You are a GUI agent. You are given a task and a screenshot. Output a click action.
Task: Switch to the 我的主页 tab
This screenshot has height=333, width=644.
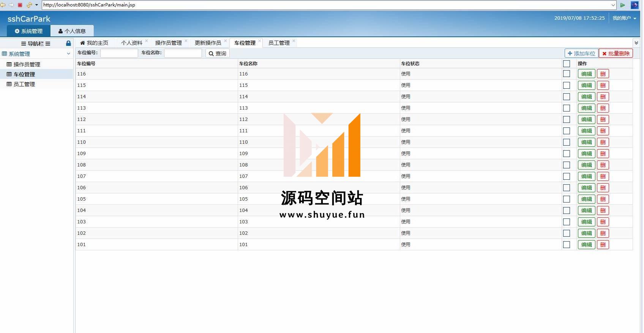pos(94,43)
